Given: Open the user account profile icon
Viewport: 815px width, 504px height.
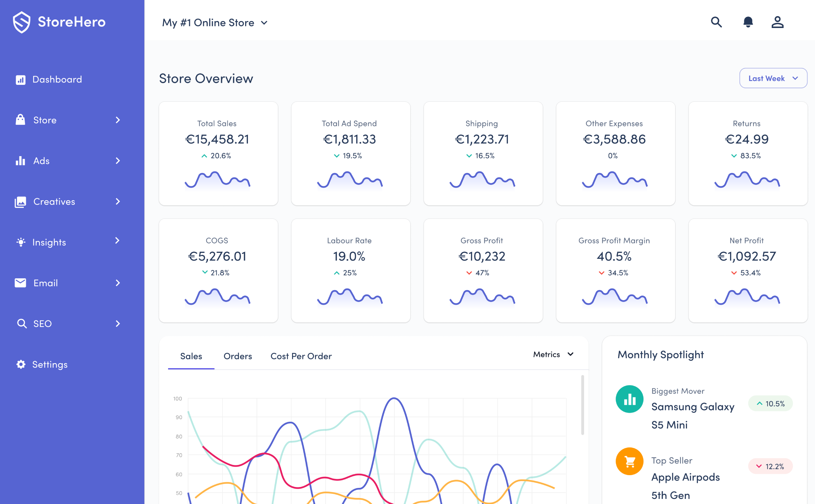Looking at the screenshot, I should pos(777,22).
